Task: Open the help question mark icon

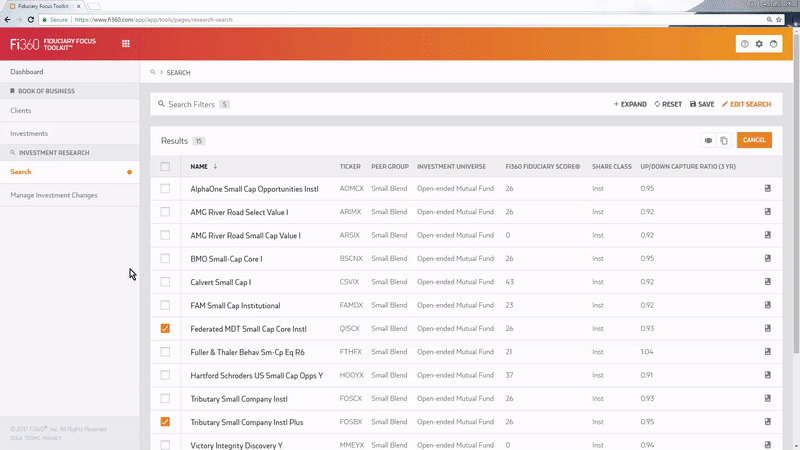Action: click(744, 44)
